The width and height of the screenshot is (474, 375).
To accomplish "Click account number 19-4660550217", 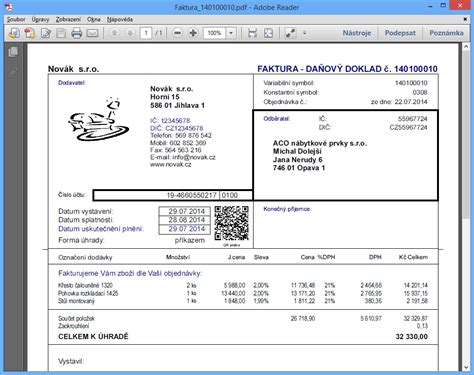I will 192,195.
